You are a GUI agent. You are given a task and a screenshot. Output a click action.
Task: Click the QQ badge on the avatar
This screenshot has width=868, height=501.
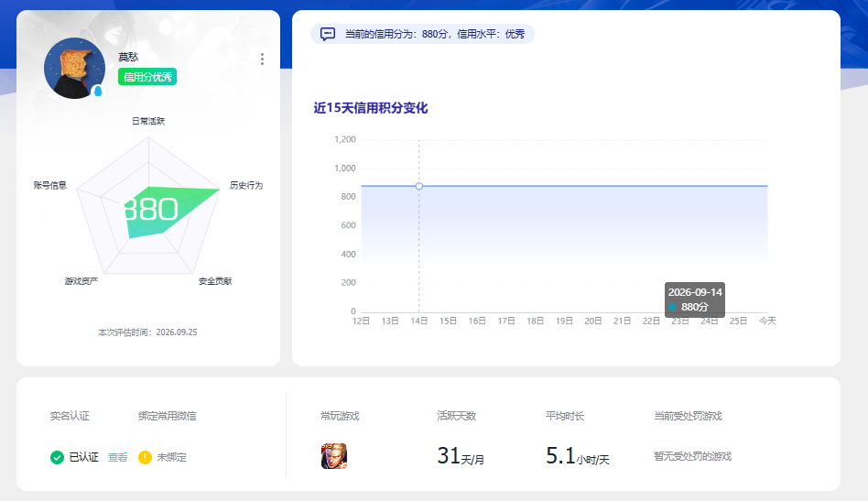click(98, 91)
